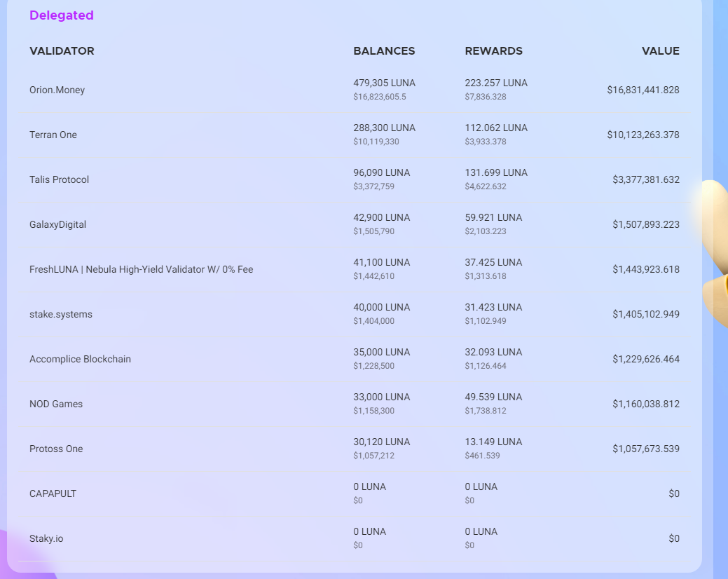
Task: Open the stake.systems validator
Action: point(61,314)
